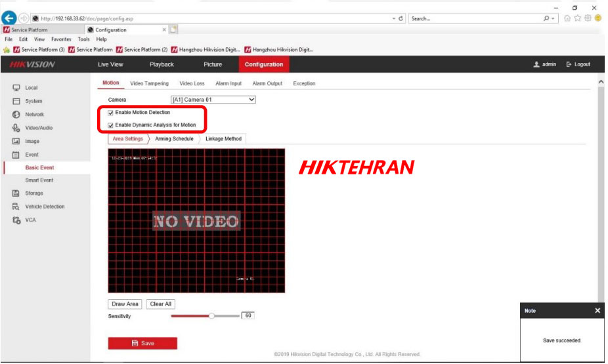This screenshot has height=364, width=608.
Task: Select the Configuration tab
Action: 264,64
